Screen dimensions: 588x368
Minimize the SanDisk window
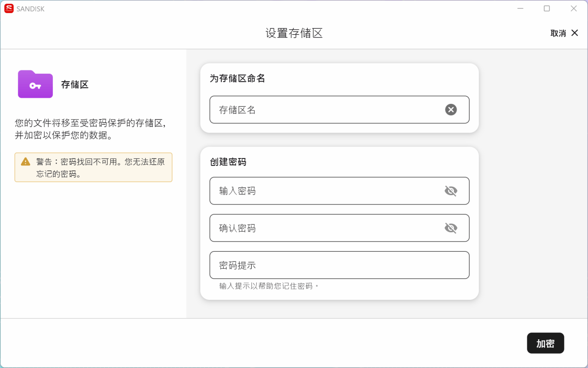(520, 8)
